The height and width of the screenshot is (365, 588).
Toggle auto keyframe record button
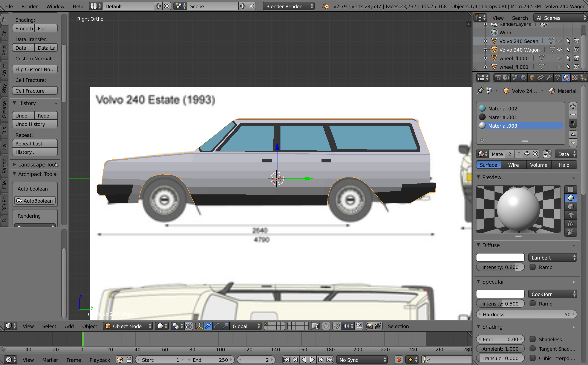399,360
